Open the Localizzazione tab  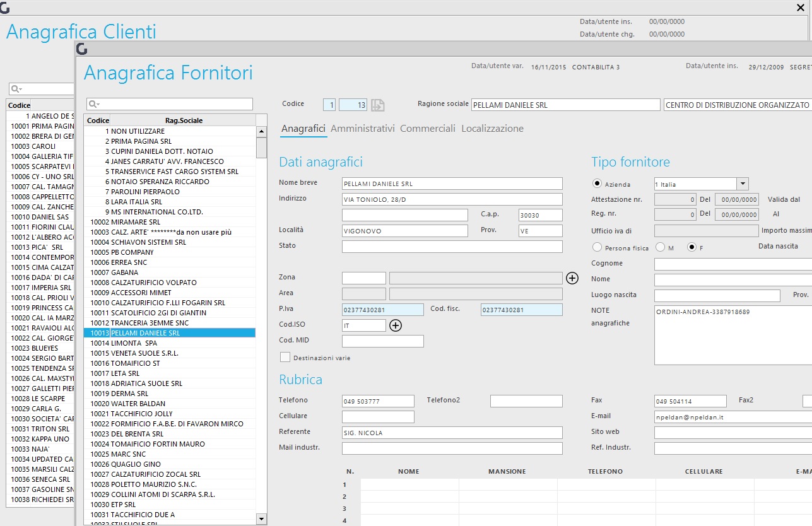[493, 128]
